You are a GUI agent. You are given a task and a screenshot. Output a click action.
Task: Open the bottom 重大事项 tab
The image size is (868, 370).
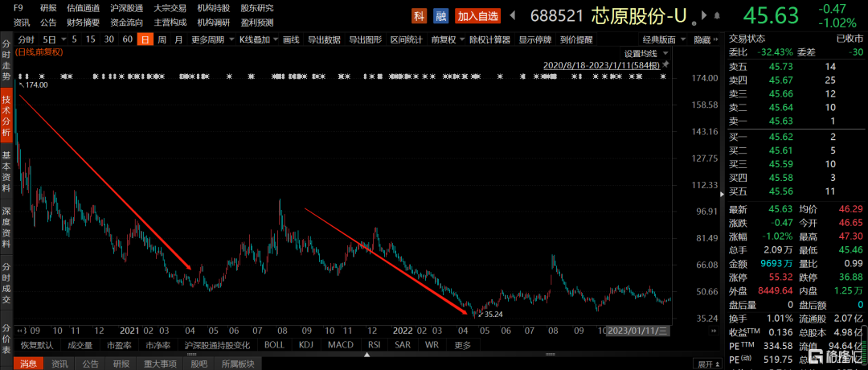159,364
